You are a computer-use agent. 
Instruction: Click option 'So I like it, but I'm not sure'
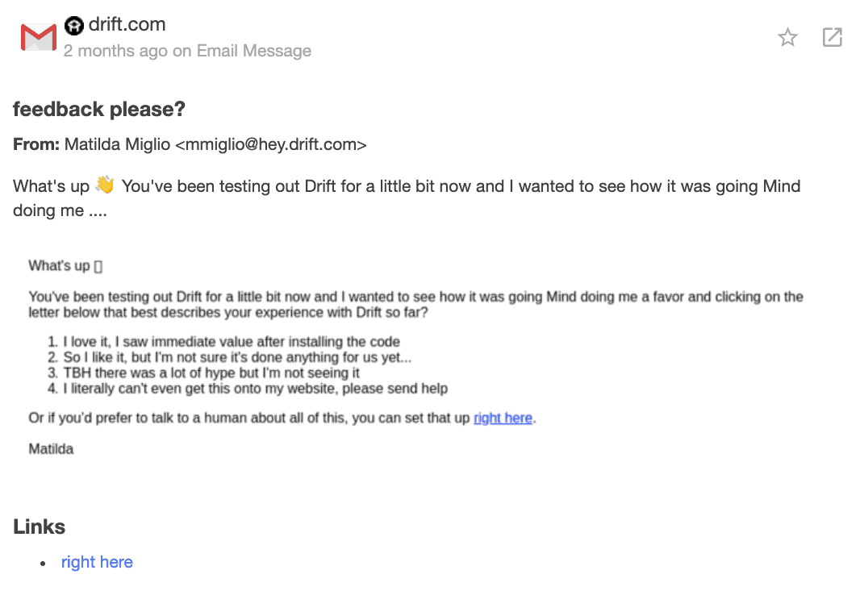237,357
